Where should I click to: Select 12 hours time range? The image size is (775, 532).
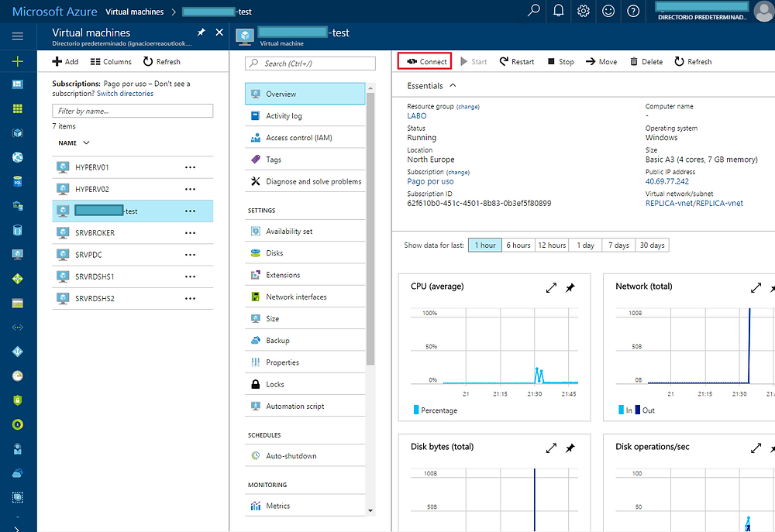coord(552,245)
